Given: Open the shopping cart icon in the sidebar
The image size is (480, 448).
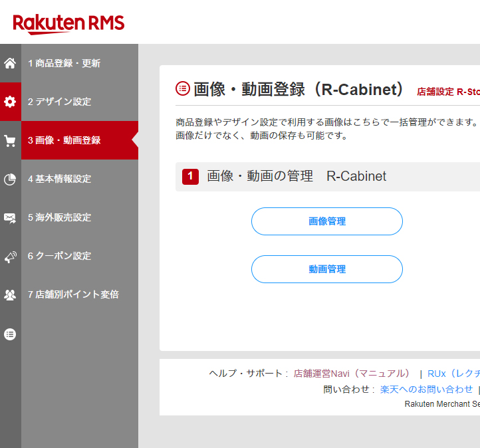Looking at the screenshot, I should pos(10,140).
